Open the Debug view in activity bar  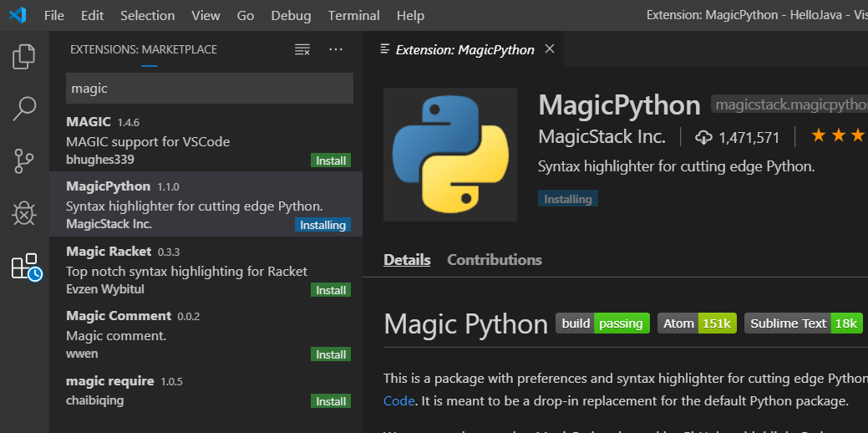click(23, 213)
